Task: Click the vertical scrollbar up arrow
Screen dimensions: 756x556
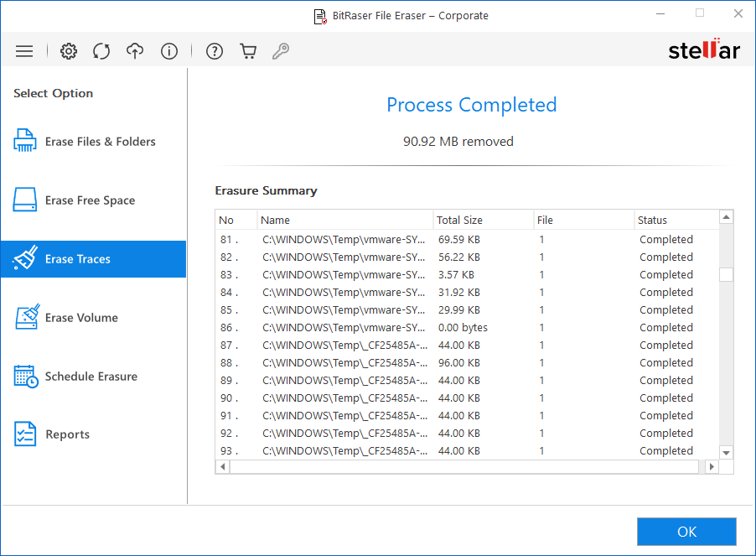Action: (x=726, y=217)
